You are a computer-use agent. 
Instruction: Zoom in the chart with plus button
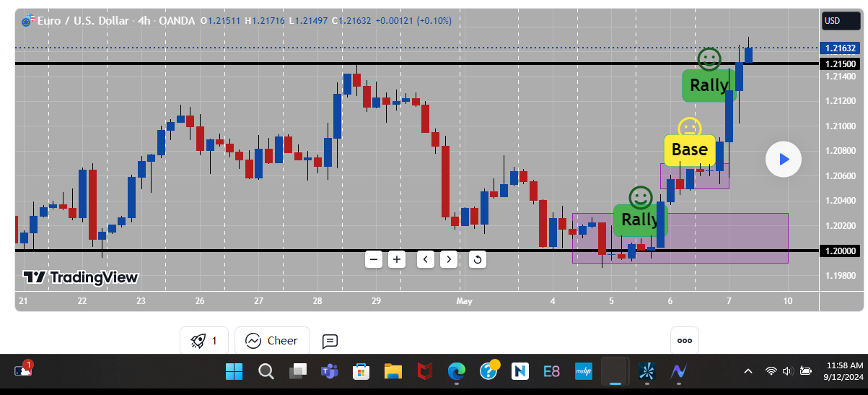[396, 259]
